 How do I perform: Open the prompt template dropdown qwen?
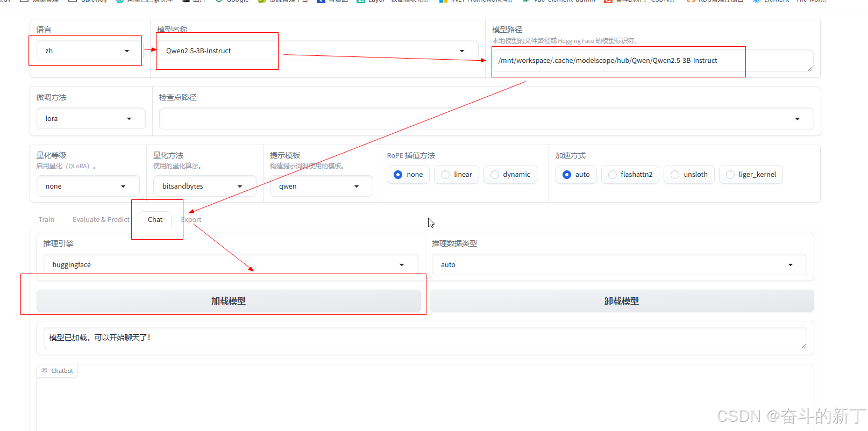click(321, 186)
